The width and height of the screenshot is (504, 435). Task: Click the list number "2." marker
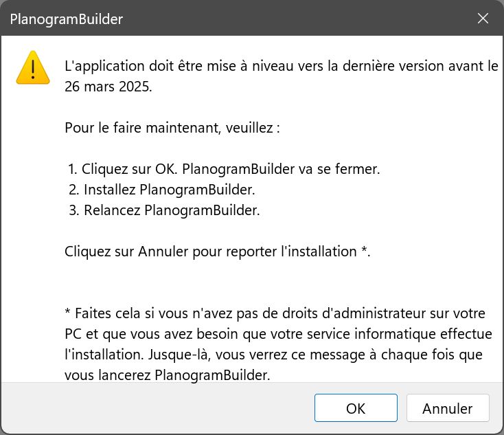click(73, 190)
